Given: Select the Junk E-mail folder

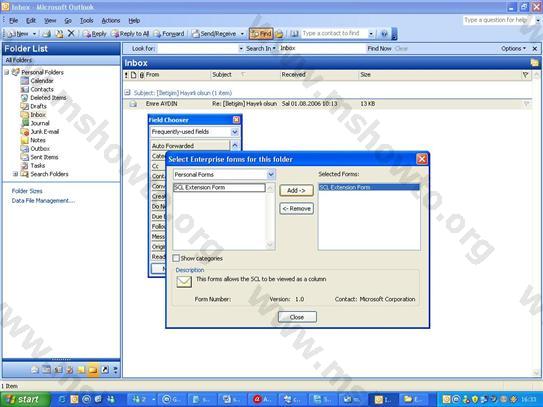Looking at the screenshot, I should [45, 132].
